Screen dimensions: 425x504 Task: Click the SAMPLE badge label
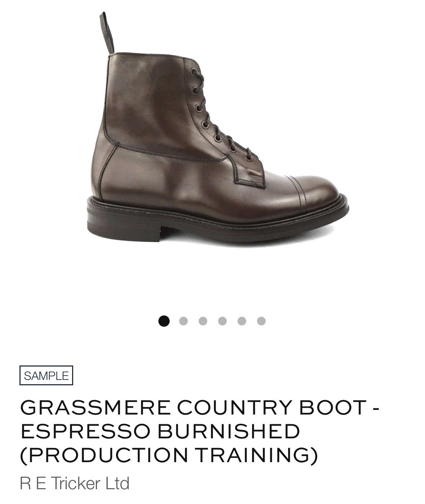pyautogui.click(x=46, y=376)
